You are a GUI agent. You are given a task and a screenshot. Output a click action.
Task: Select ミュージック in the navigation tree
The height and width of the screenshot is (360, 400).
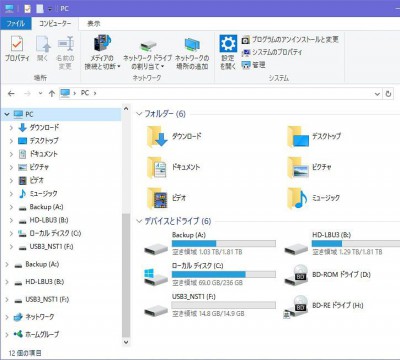pyautogui.click(x=38, y=194)
